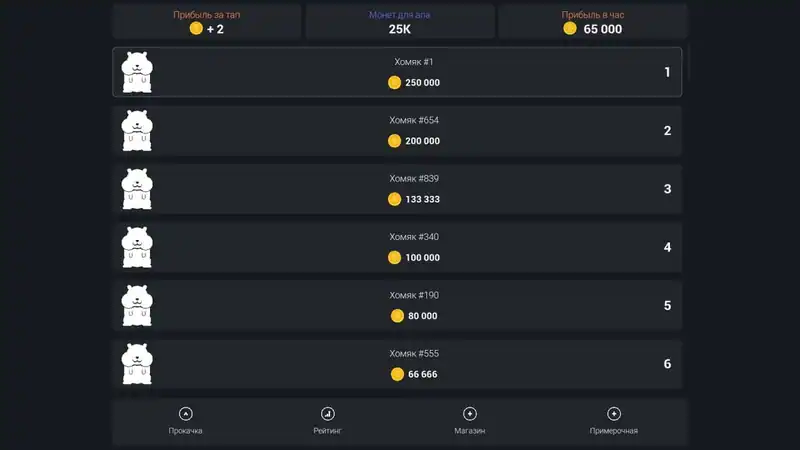
Task: Click the leaderboard vertical scrollbar
Action: coord(689,62)
